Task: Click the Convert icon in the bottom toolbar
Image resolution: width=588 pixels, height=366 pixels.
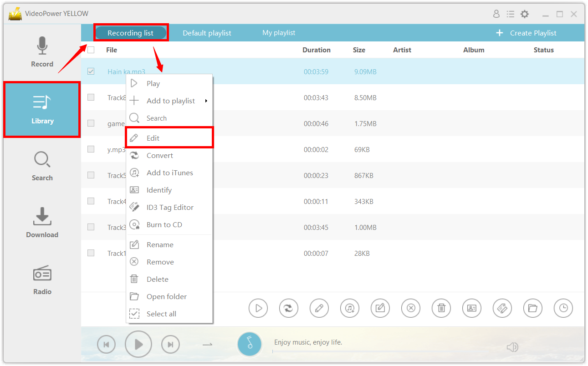Action: pyautogui.click(x=288, y=308)
